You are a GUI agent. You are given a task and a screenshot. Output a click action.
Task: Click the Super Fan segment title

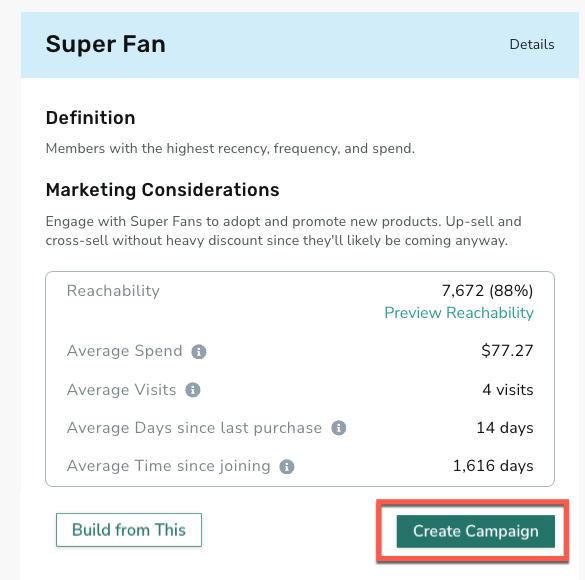(106, 44)
